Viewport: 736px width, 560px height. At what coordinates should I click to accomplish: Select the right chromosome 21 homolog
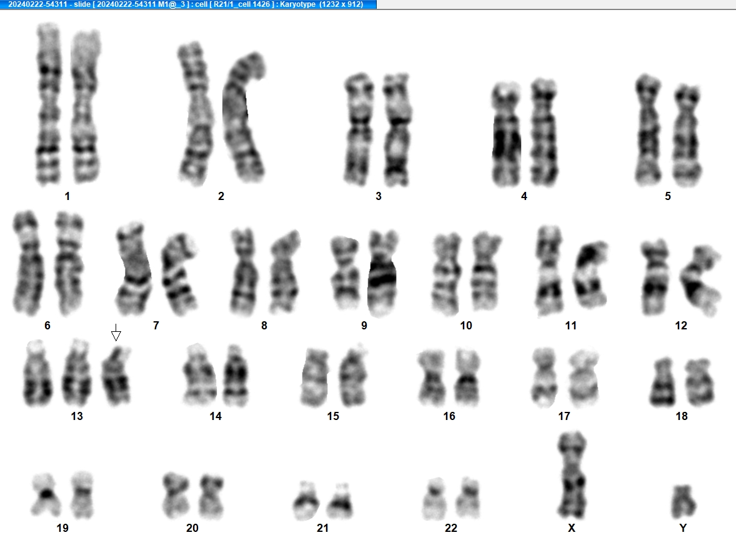[x=340, y=501]
